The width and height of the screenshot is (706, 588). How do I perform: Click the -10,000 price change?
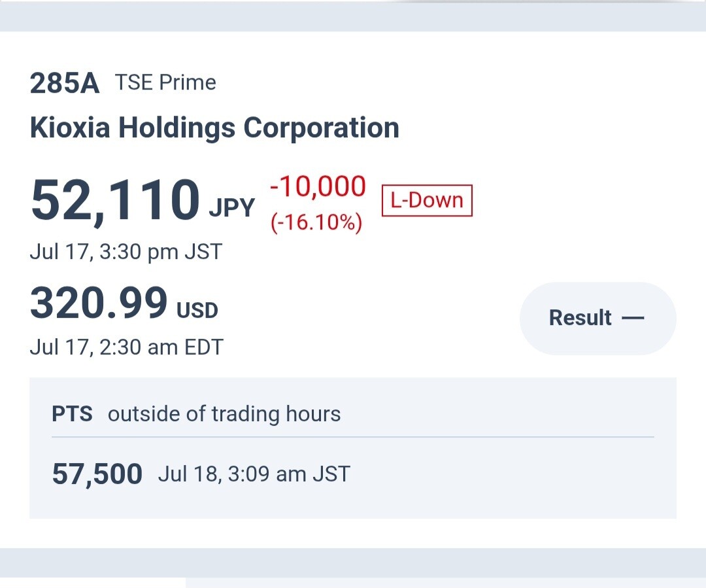[x=318, y=186]
